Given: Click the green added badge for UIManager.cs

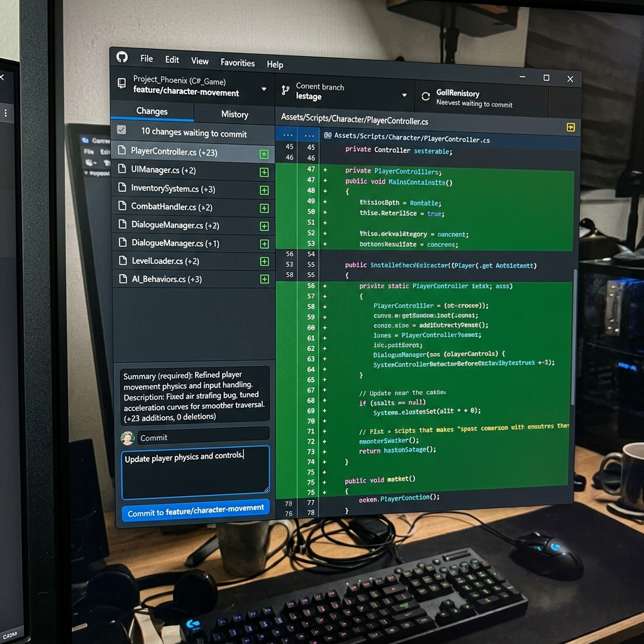Looking at the screenshot, I should [x=264, y=172].
